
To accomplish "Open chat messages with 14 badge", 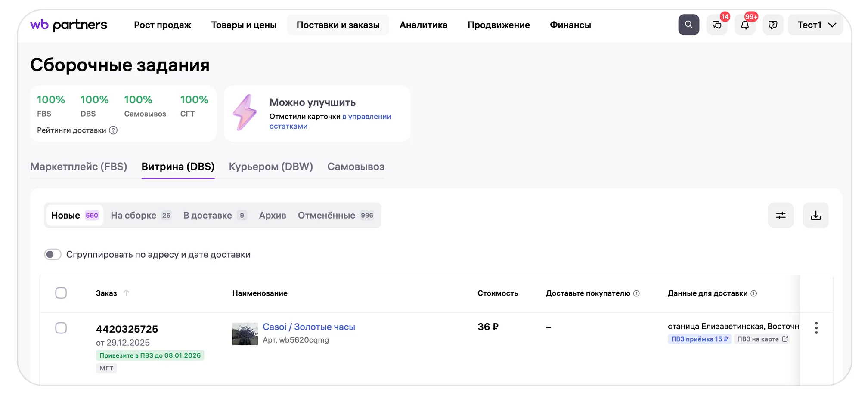I will point(717,25).
